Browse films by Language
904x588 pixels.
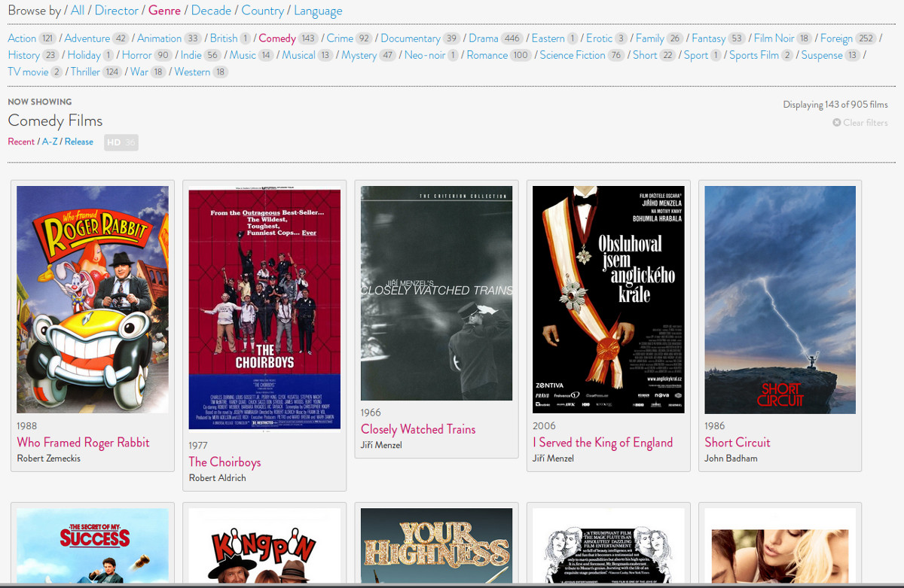(x=318, y=11)
